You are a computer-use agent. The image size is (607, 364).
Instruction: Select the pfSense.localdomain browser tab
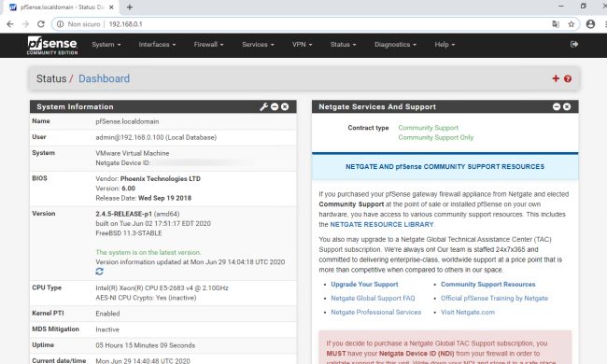(x=62, y=7)
